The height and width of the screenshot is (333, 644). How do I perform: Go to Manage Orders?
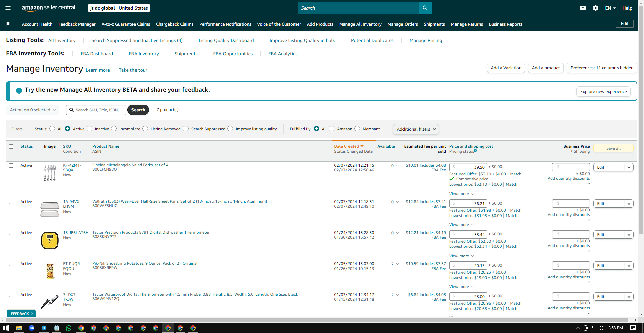pyautogui.click(x=402, y=24)
